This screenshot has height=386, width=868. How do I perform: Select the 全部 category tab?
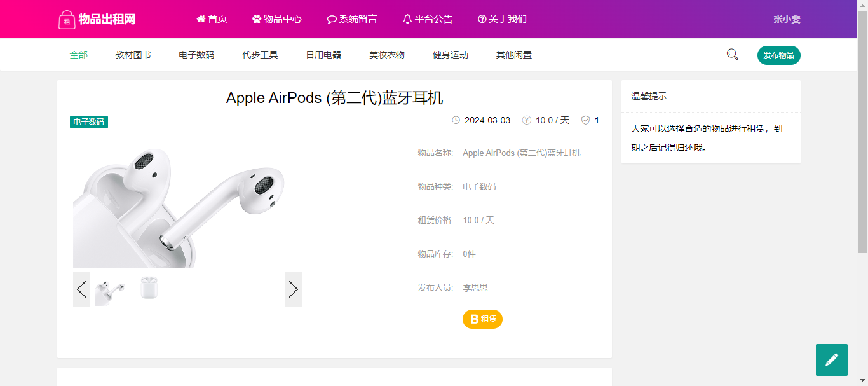(79, 55)
